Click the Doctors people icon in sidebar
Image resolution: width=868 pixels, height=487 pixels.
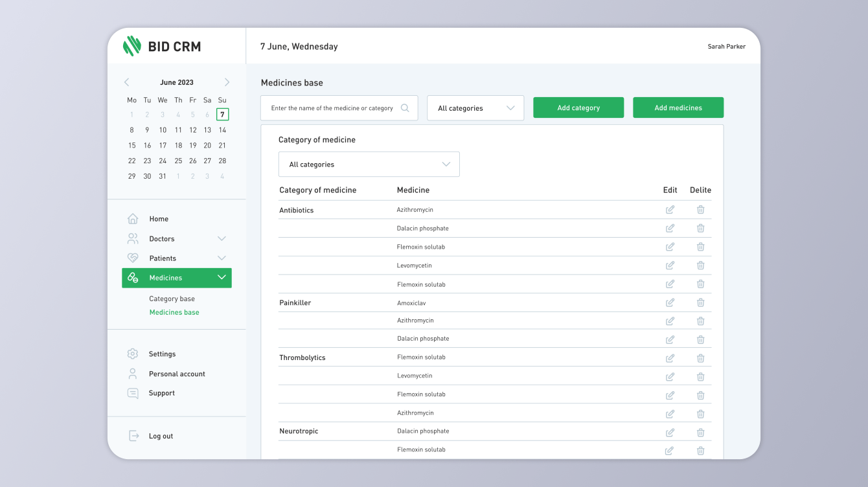click(x=133, y=239)
